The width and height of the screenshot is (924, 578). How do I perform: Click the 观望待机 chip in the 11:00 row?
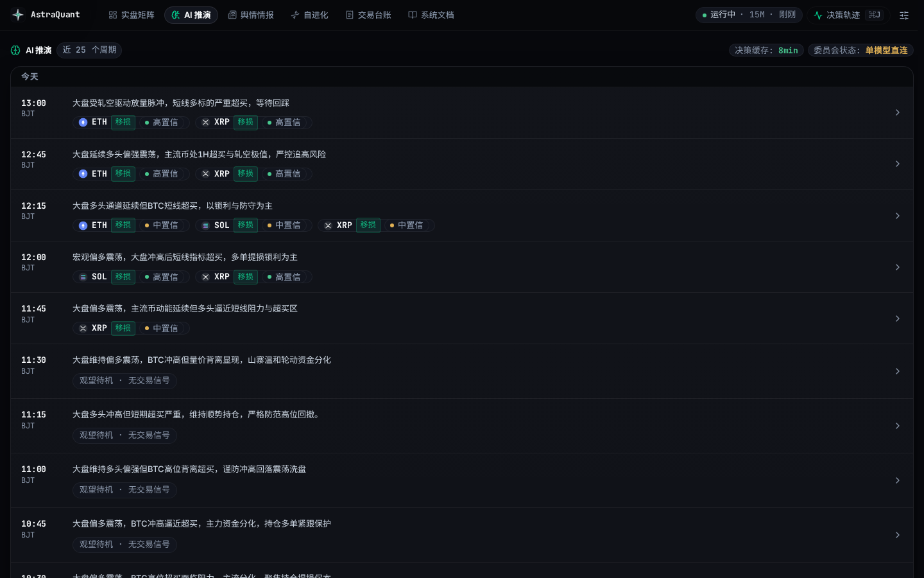click(124, 489)
